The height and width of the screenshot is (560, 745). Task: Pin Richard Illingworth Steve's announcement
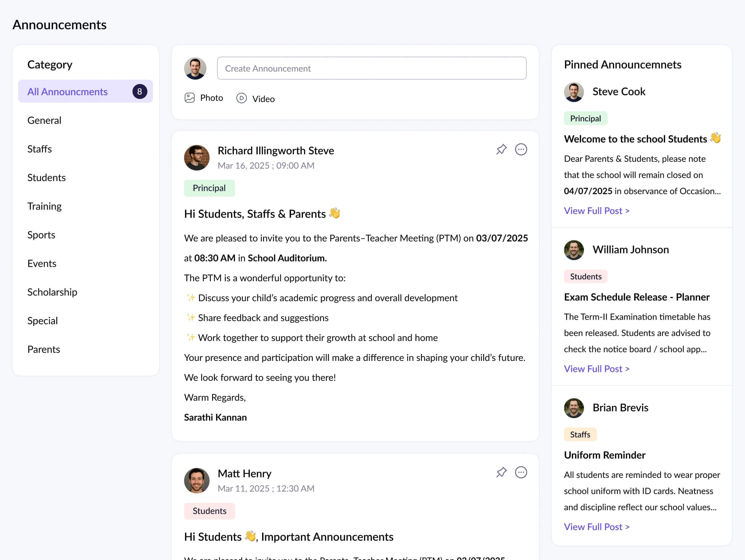point(501,149)
